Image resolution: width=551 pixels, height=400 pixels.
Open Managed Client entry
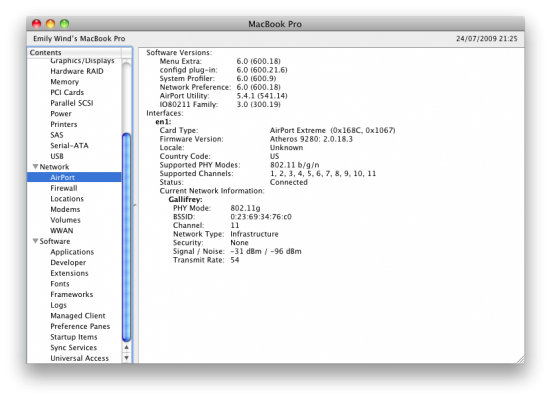tap(78, 316)
